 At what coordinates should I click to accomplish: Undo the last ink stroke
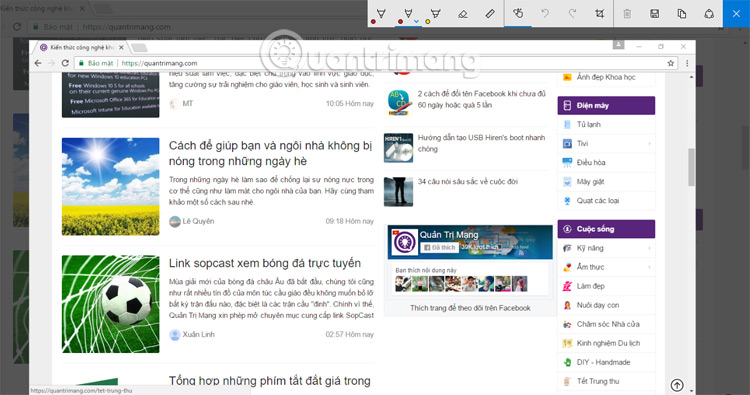[545, 13]
